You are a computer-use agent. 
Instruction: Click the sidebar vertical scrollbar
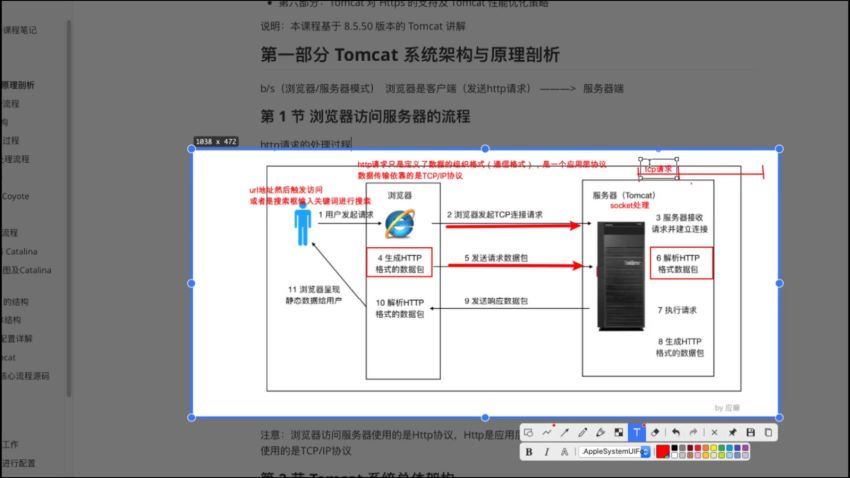(69, 209)
